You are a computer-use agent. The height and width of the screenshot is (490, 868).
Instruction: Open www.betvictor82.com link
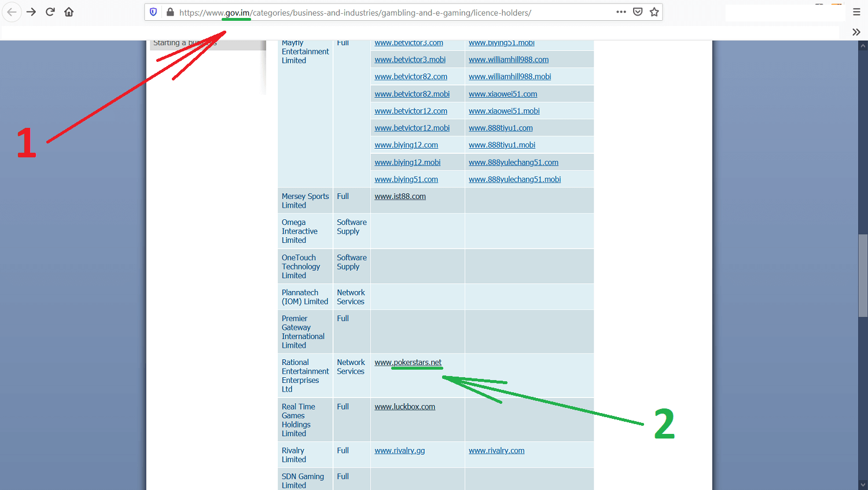[x=411, y=76]
